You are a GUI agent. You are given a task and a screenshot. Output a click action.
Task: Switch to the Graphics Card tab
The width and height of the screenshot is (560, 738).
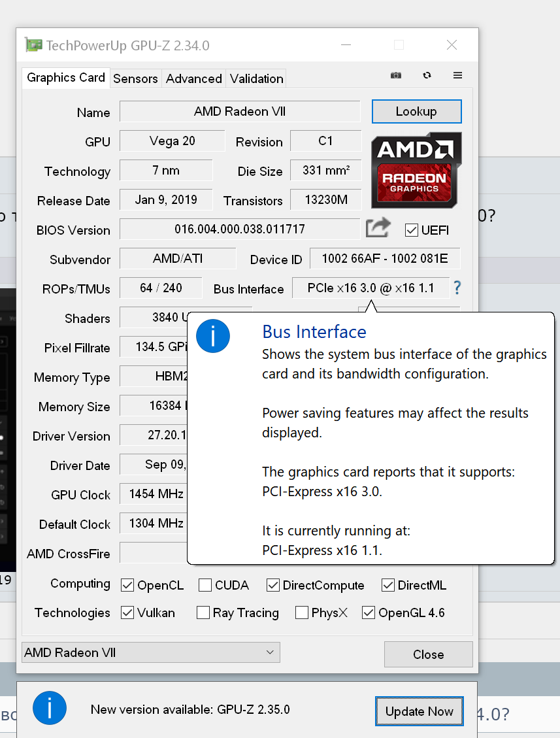(66, 78)
